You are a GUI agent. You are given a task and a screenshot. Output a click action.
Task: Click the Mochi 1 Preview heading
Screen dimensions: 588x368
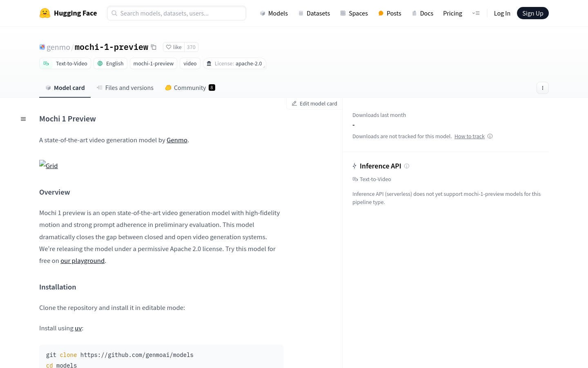[x=67, y=119]
